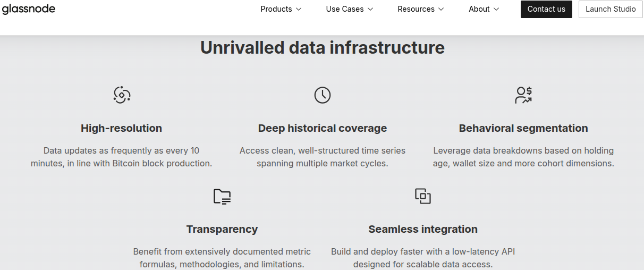Open the Use Cases menu
This screenshot has height=270, width=644.
point(345,9)
